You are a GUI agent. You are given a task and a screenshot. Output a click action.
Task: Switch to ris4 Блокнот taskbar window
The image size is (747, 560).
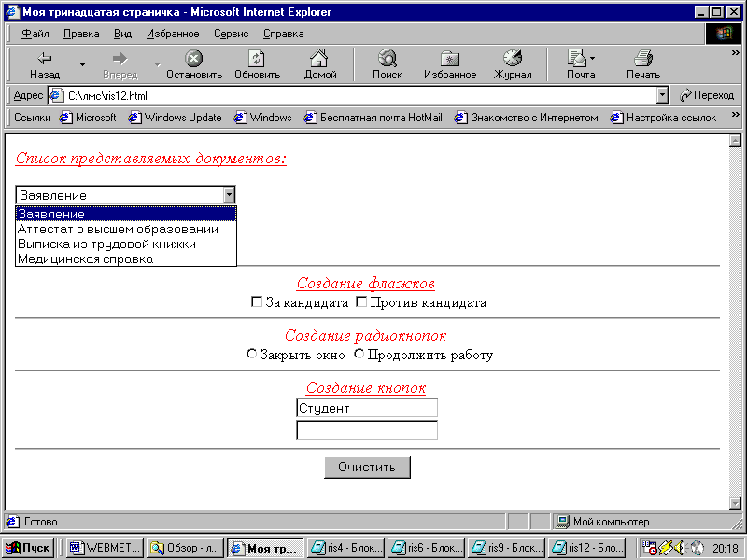tap(345, 548)
